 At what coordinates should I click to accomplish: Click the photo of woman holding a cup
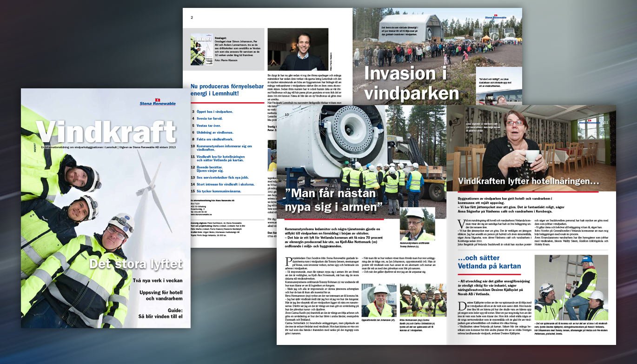click(531, 149)
